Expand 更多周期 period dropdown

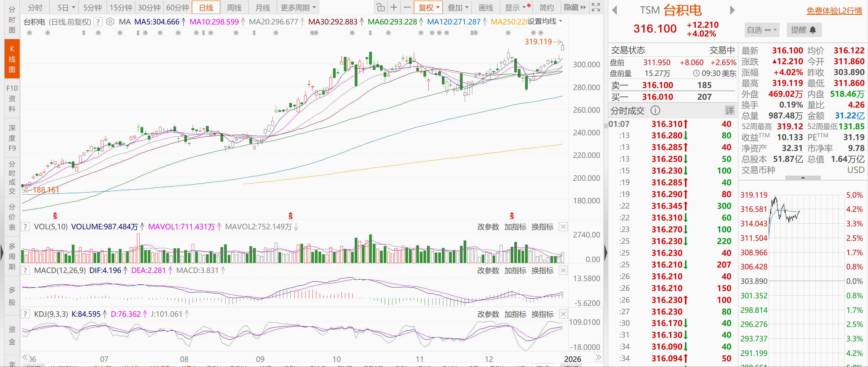pos(298,8)
